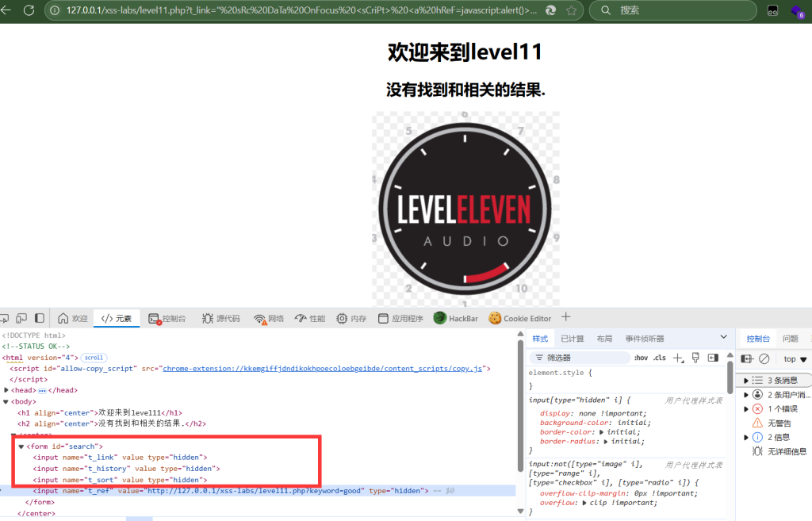Toggle the .cls class editor
This screenshot has width=812, height=521.
[x=659, y=358]
